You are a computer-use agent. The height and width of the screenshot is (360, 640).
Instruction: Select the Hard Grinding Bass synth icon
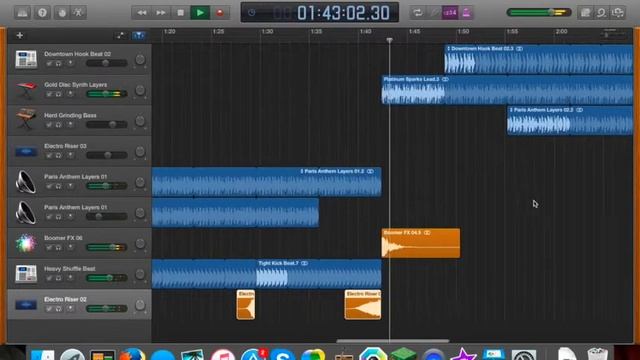tap(26, 120)
